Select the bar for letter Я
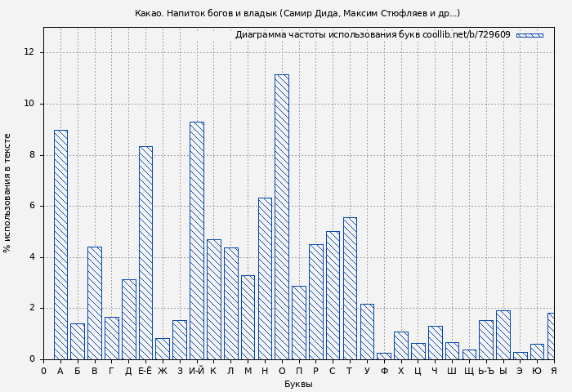572x392 pixels. click(552, 336)
